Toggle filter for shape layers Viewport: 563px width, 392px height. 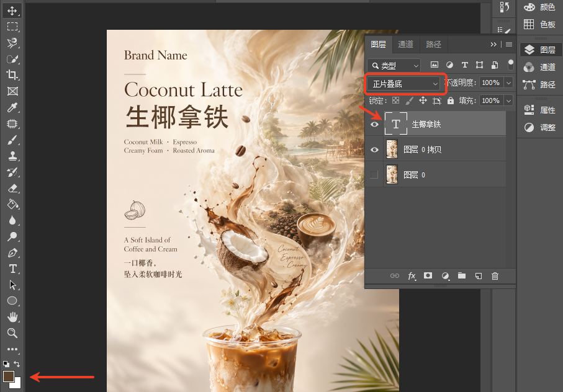(479, 65)
